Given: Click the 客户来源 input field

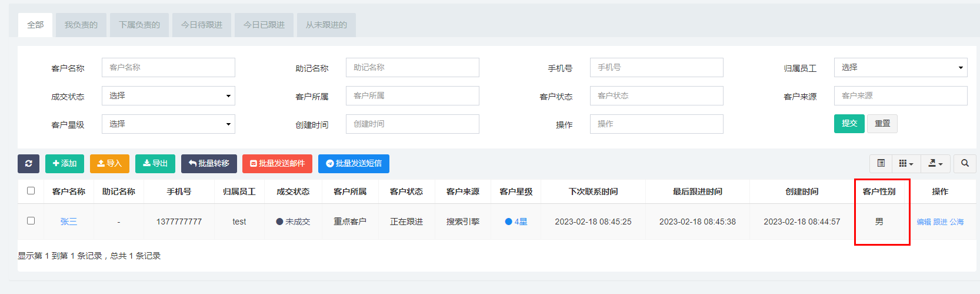Looking at the screenshot, I should click(901, 95).
